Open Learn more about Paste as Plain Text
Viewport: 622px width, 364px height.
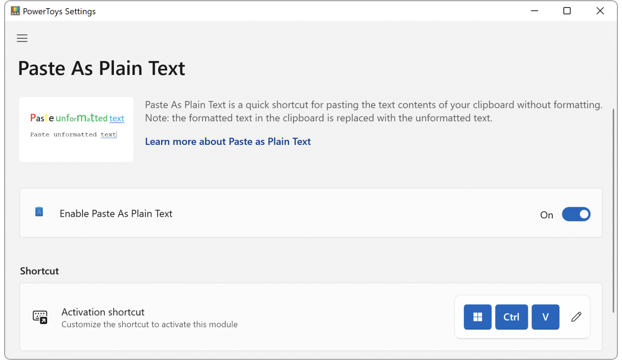(x=228, y=141)
